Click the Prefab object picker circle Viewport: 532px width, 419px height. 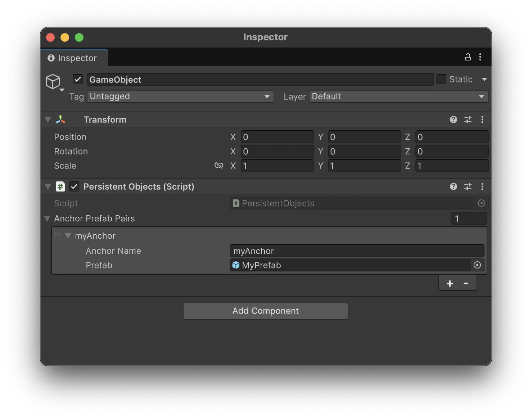point(477,265)
